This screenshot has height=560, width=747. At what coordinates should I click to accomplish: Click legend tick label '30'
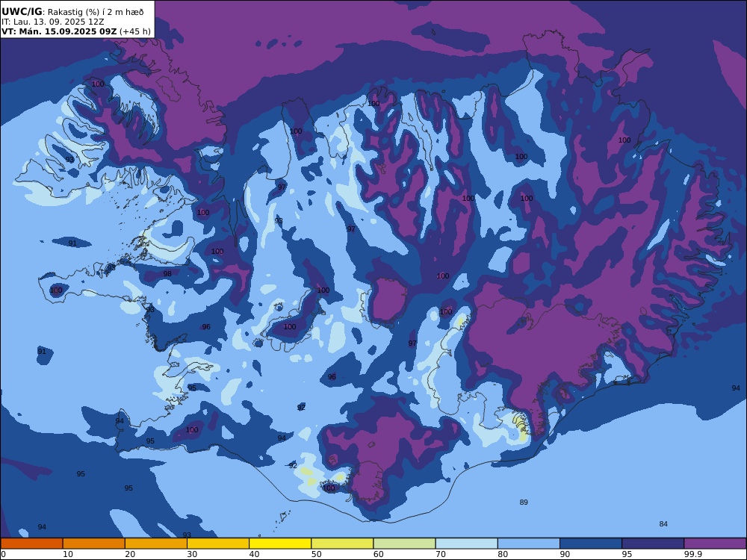[x=193, y=554]
